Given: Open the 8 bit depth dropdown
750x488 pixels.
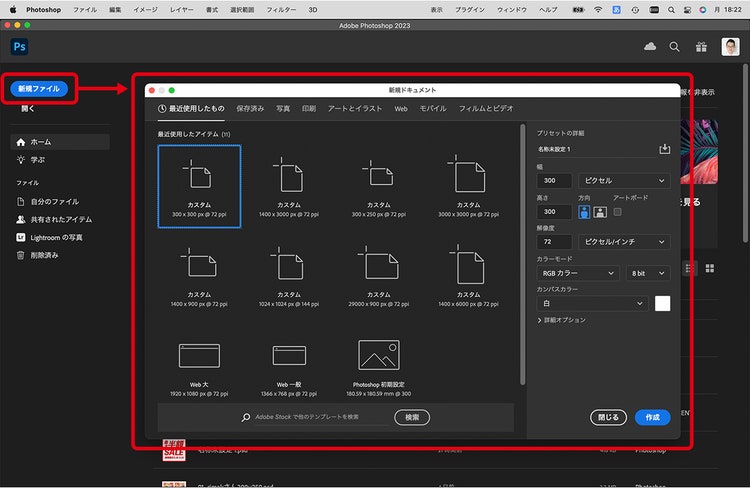Looking at the screenshot, I should pos(648,273).
